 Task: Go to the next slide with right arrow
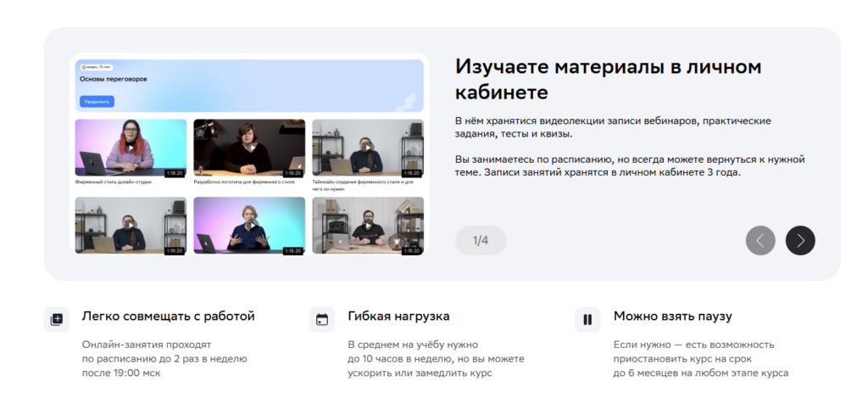click(800, 240)
